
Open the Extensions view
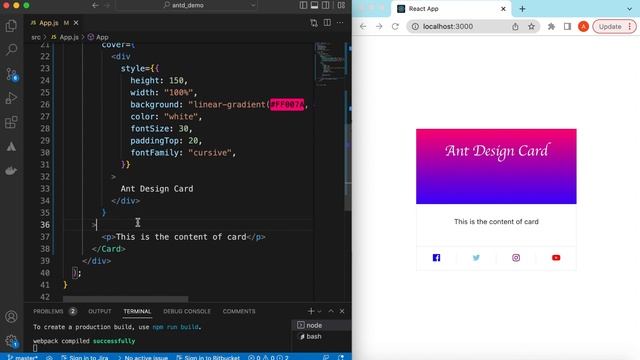[11, 122]
